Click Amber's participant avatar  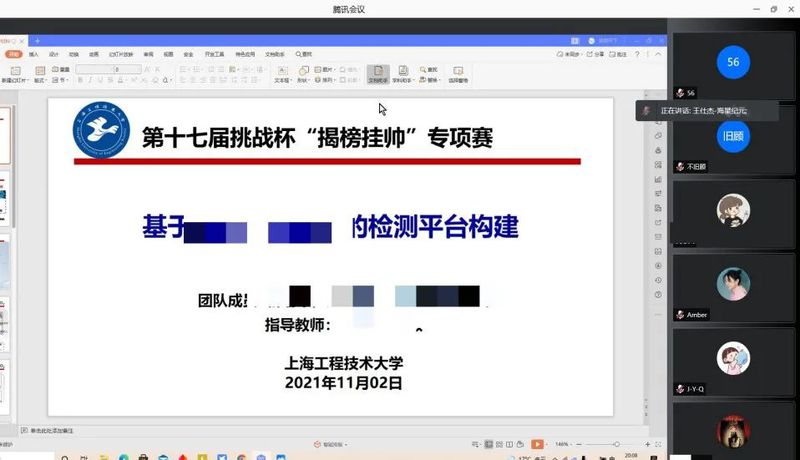(x=733, y=283)
